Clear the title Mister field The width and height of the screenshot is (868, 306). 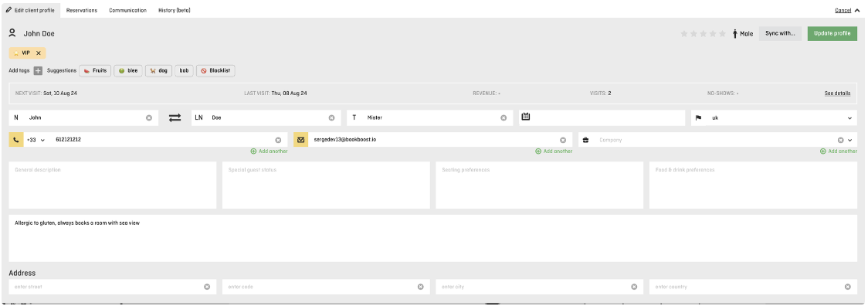(504, 117)
